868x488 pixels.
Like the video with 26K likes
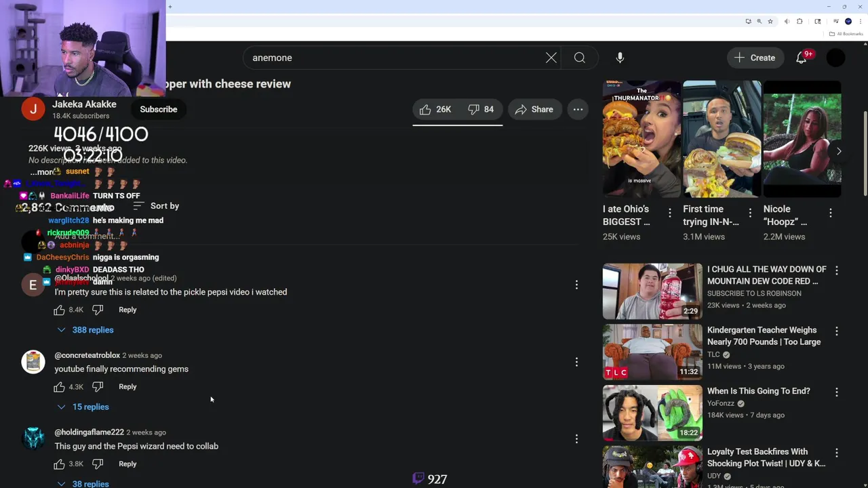[x=435, y=109]
